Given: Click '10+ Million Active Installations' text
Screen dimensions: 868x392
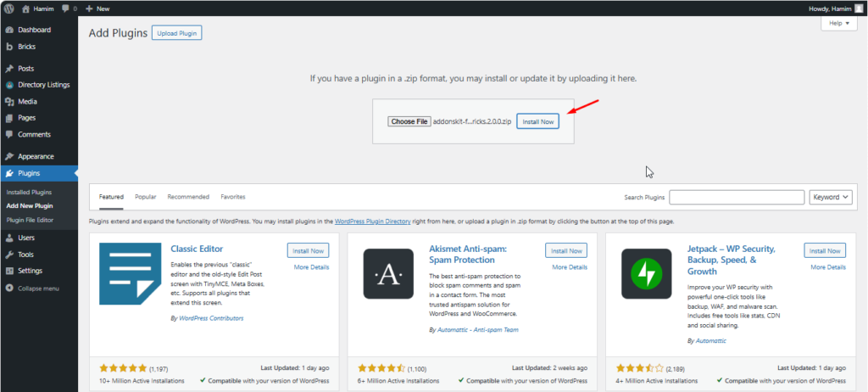Looking at the screenshot, I should [142, 381].
